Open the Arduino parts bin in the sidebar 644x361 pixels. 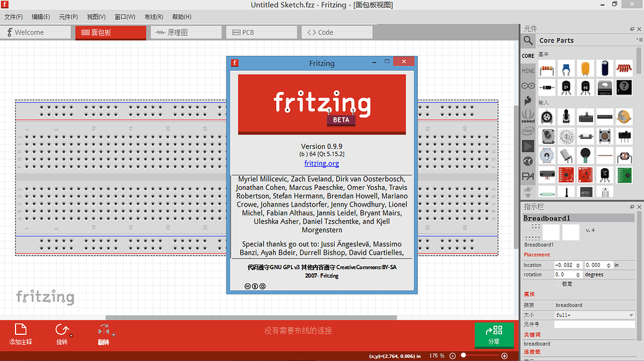coord(527,85)
